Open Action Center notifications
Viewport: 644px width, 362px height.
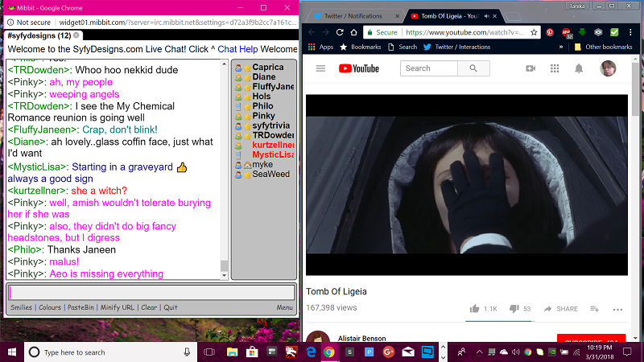point(627,352)
